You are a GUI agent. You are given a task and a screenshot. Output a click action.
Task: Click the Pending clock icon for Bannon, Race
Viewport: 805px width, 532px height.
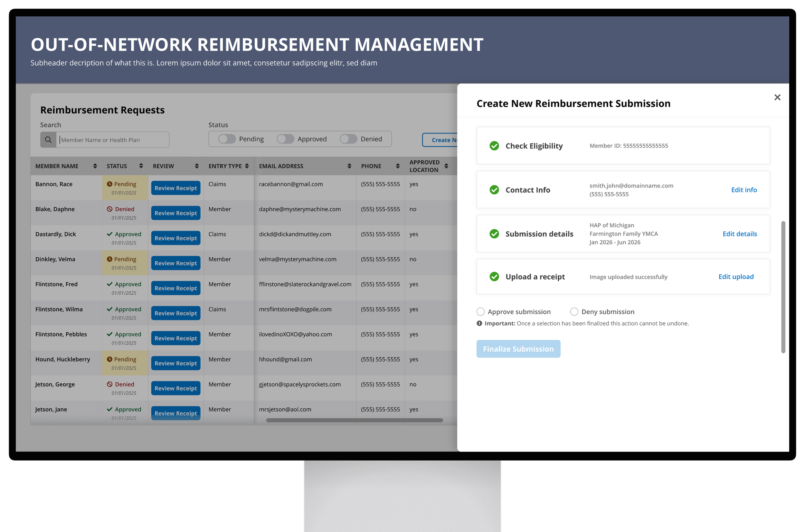(x=109, y=184)
